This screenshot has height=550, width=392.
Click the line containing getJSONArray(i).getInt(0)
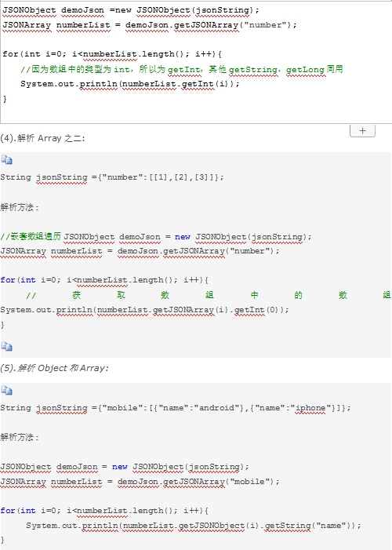pyautogui.click(x=144, y=310)
